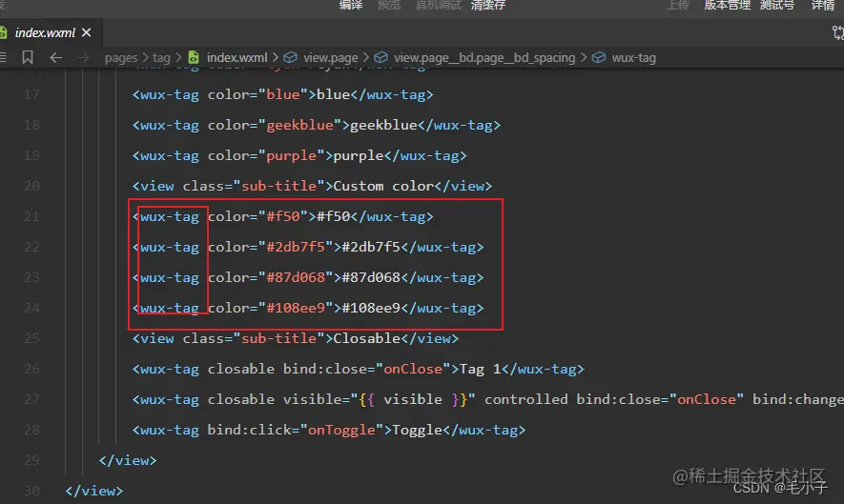Close the index.wxml editor tab
844x504 pixels.
click(86, 32)
